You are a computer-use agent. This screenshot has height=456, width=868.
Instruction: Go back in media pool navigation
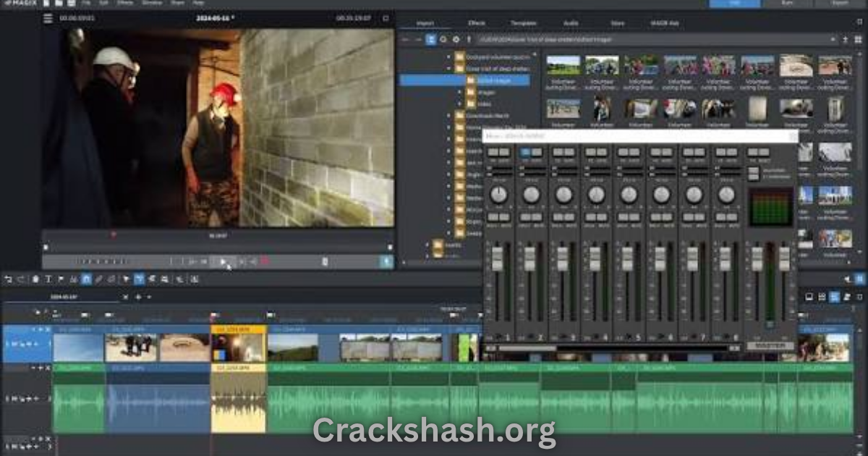(x=406, y=40)
